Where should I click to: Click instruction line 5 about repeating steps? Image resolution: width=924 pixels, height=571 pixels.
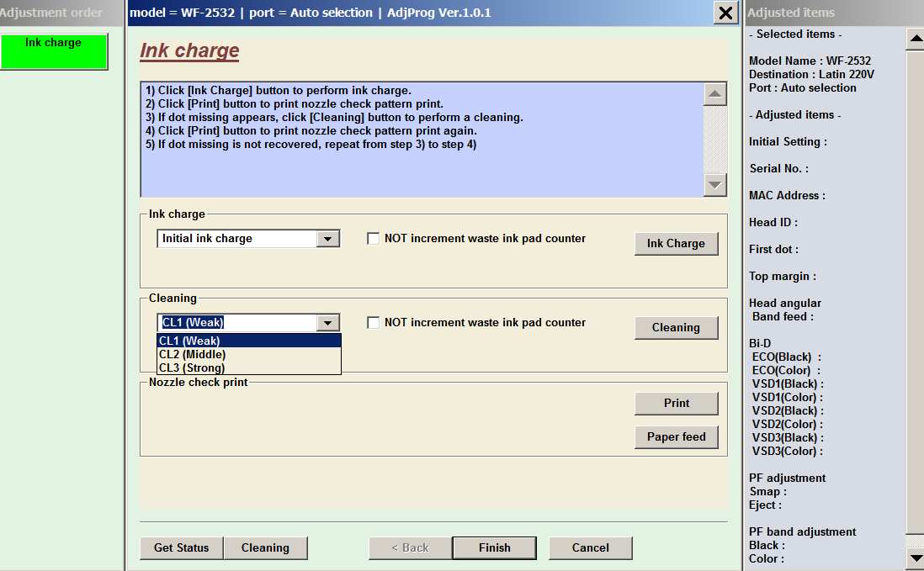(x=311, y=145)
